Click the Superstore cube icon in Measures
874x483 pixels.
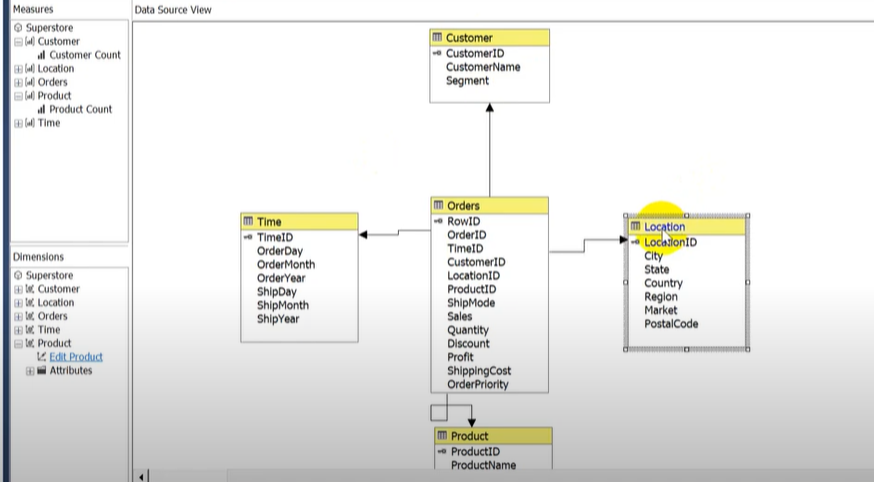[18, 28]
